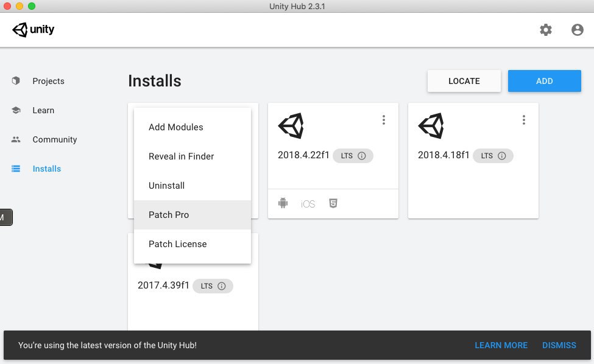Screen dimensions: 594x364
Task: Select Patch License menu item
Action: coord(193,244)
